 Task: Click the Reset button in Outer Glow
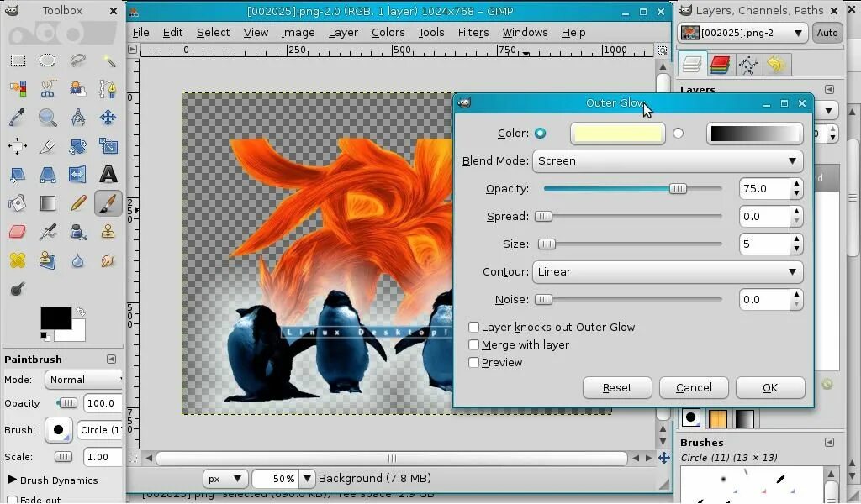[x=617, y=387]
